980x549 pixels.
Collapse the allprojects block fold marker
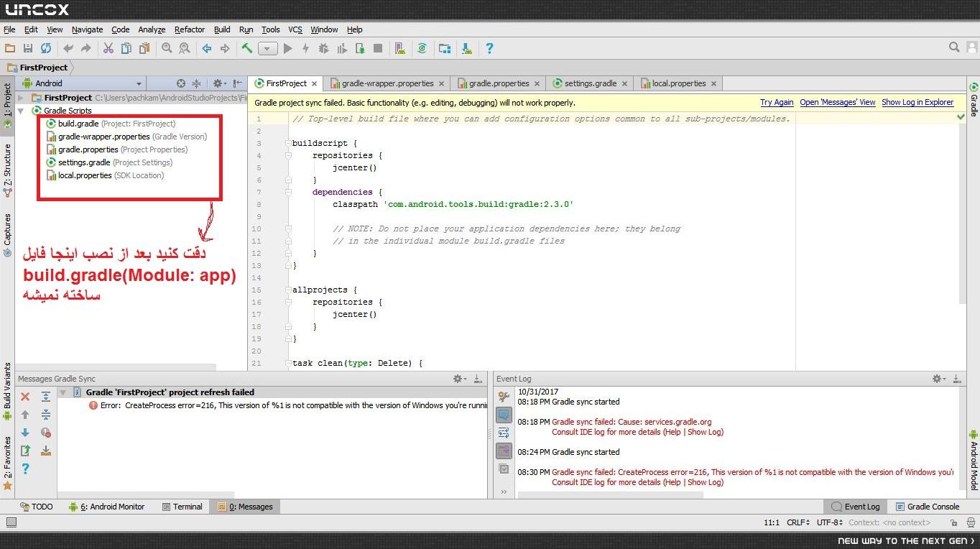(x=287, y=290)
